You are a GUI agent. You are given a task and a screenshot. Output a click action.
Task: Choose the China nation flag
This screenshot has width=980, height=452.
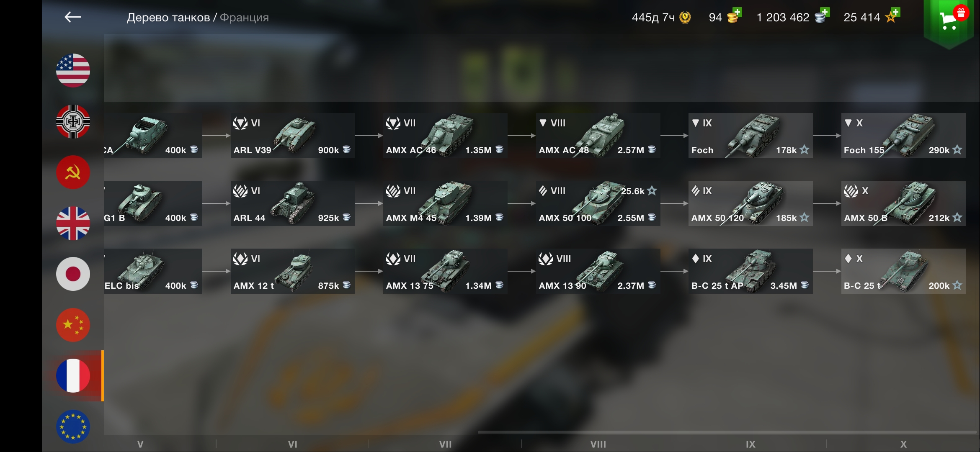(73, 325)
